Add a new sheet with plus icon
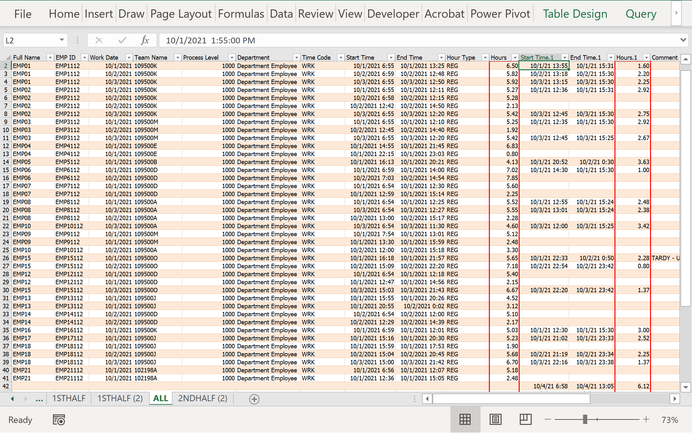 click(x=254, y=399)
